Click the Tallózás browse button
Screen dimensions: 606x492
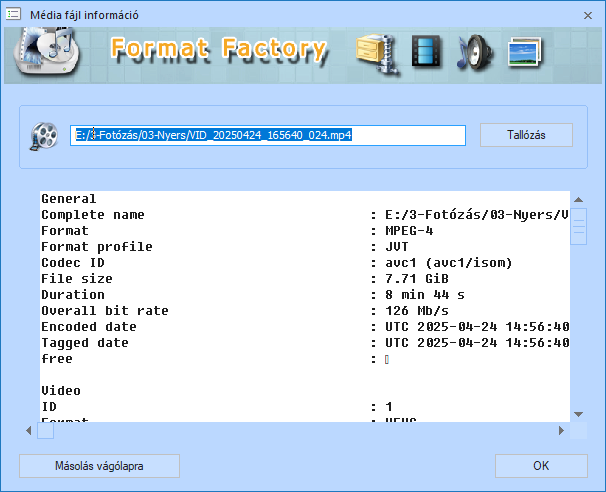[526, 135]
